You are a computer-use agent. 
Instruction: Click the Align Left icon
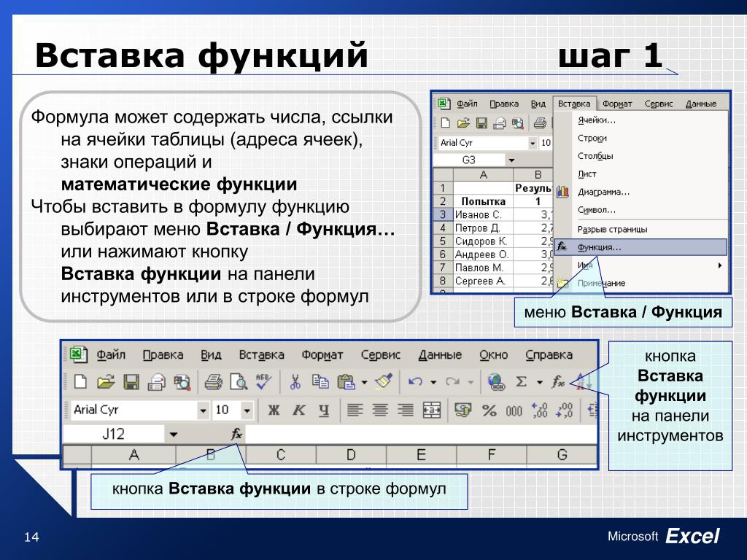pos(355,410)
